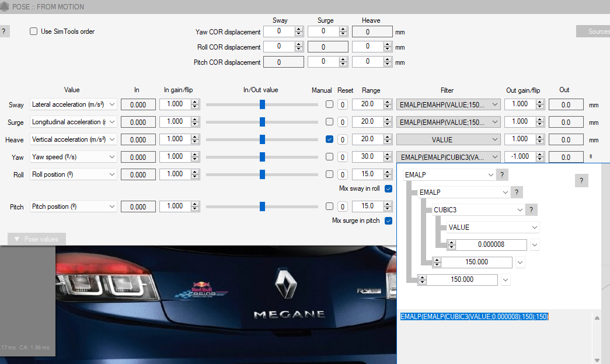Toggle Manual checkbox for Surge row
Screen dimensions: 610x364
point(329,122)
